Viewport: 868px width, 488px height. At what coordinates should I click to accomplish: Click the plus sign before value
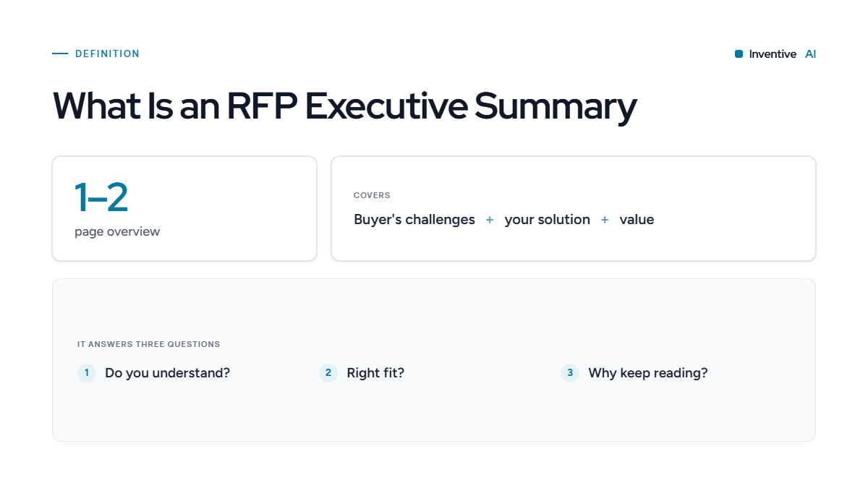click(605, 220)
